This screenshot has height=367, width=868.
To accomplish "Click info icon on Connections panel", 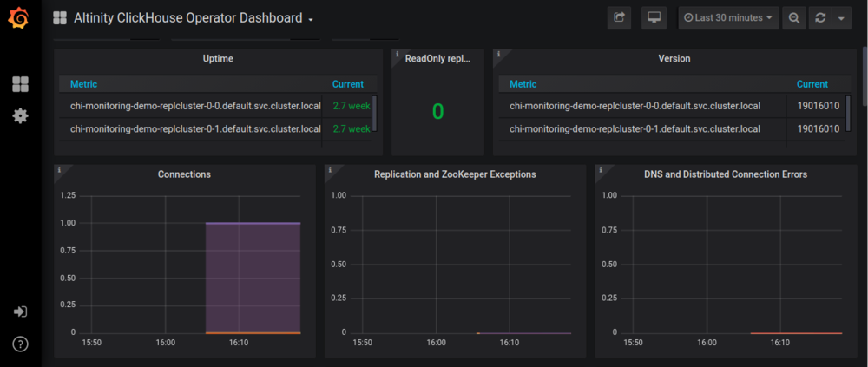I will click(x=59, y=170).
